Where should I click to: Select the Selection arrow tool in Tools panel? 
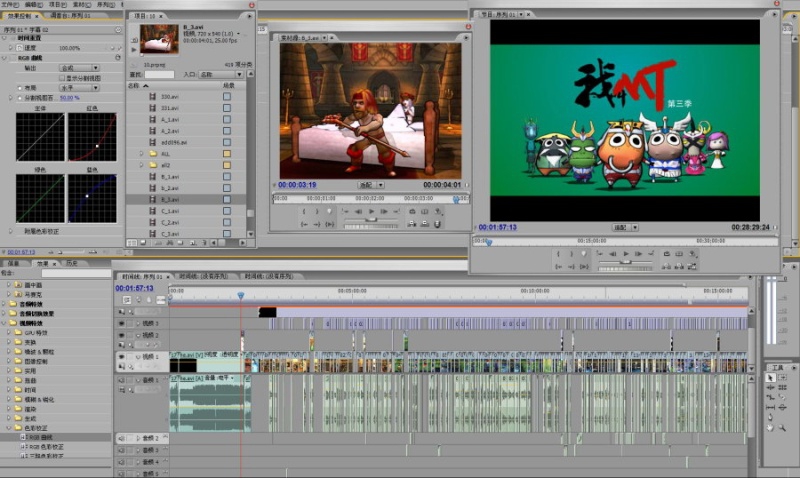pos(770,378)
